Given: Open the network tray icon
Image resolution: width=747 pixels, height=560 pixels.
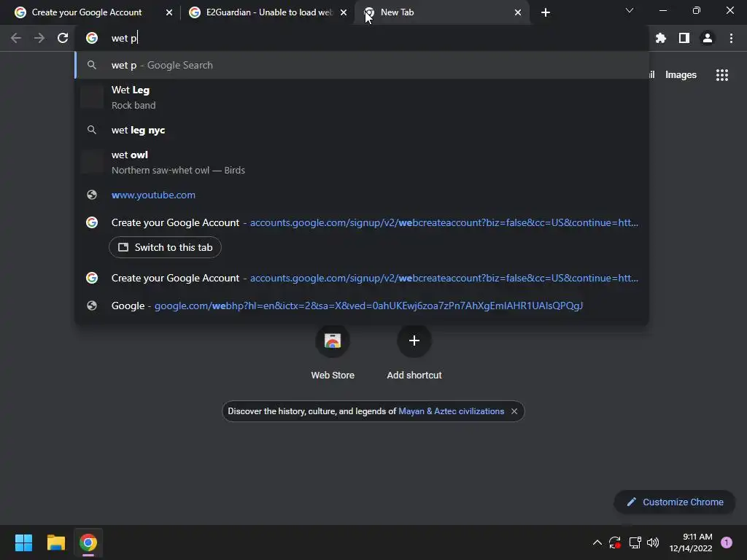Looking at the screenshot, I should (635, 542).
